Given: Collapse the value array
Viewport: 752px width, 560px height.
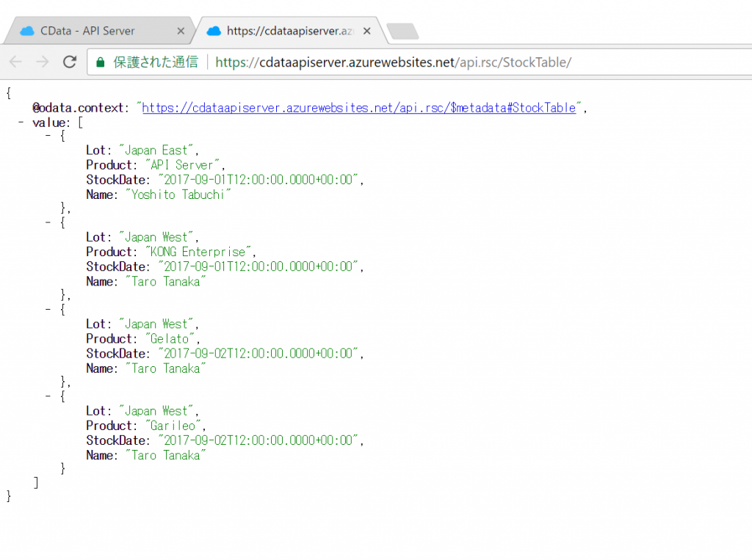Looking at the screenshot, I should tap(21, 123).
